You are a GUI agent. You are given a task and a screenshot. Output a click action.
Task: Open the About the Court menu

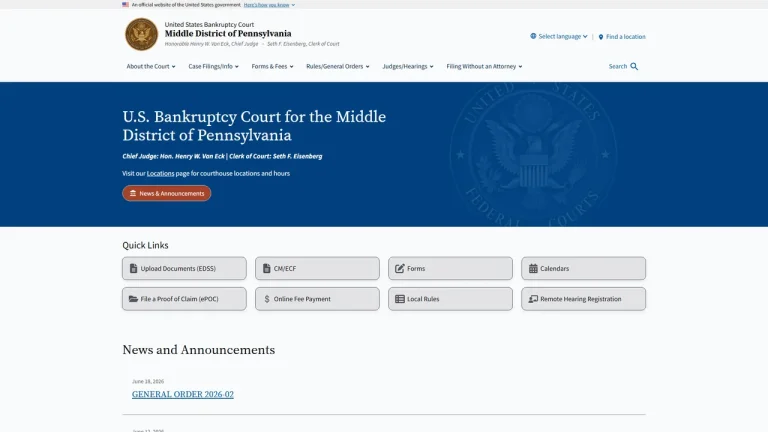[151, 66]
